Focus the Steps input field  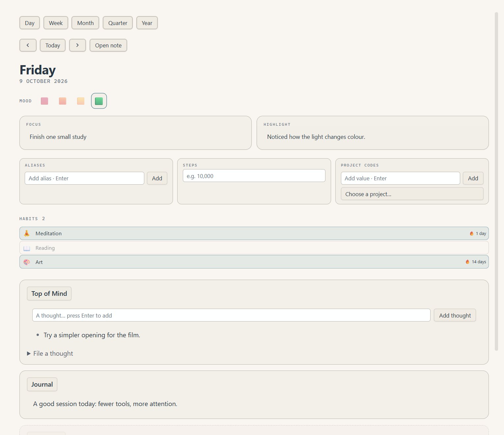coord(254,176)
